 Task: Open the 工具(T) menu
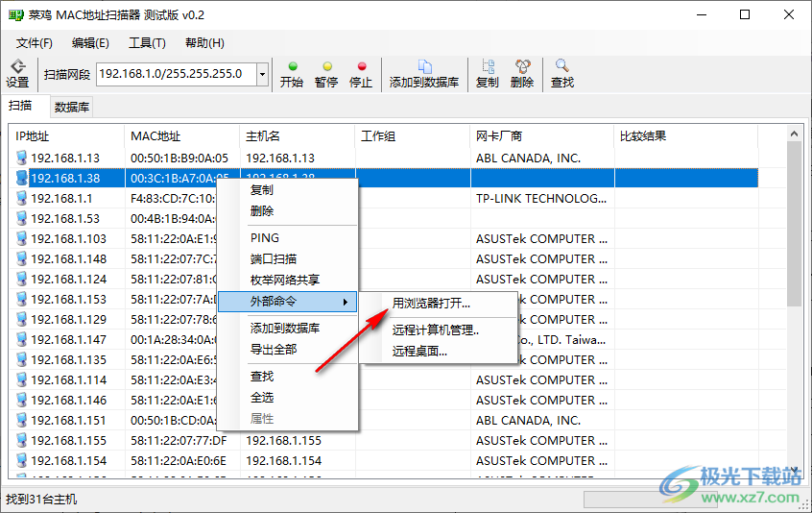pos(147,43)
